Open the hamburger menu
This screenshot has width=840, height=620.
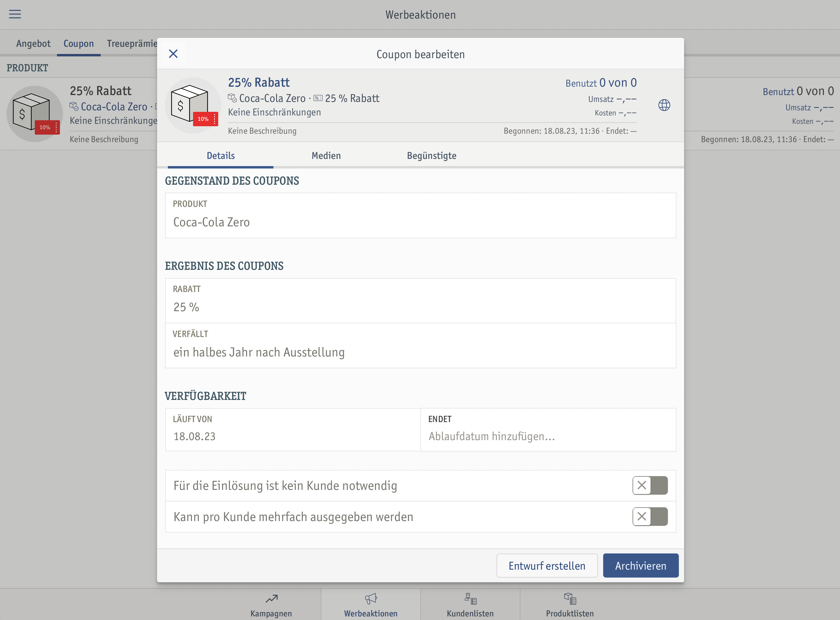tap(15, 14)
